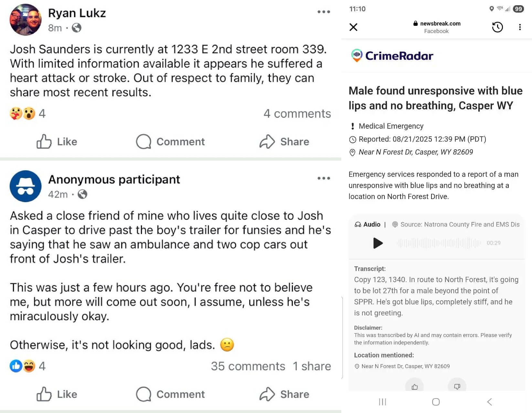Play the dispatch audio recording

pyautogui.click(x=378, y=243)
